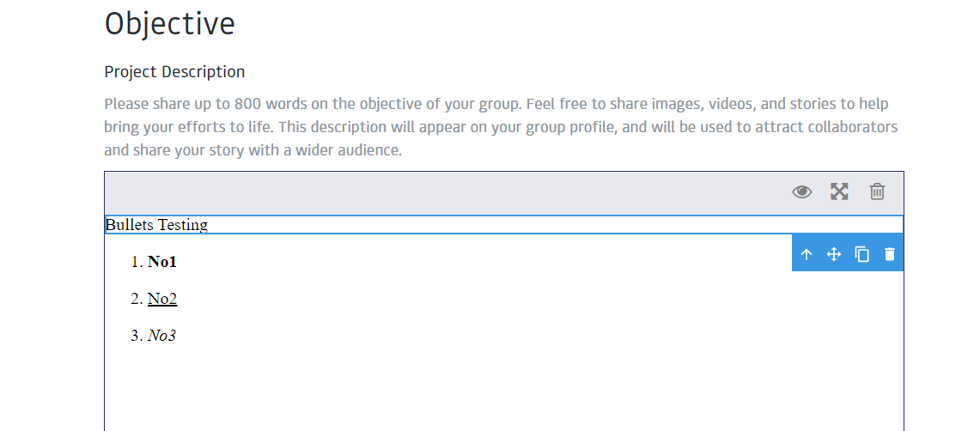Click the "3." list number marker
The width and height of the screenshot is (980, 431).
click(136, 336)
